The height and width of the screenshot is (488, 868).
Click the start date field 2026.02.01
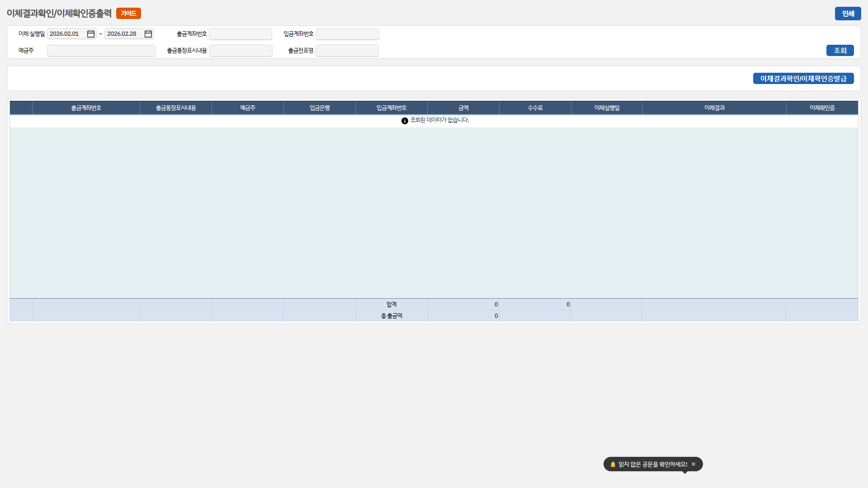pos(67,34)
